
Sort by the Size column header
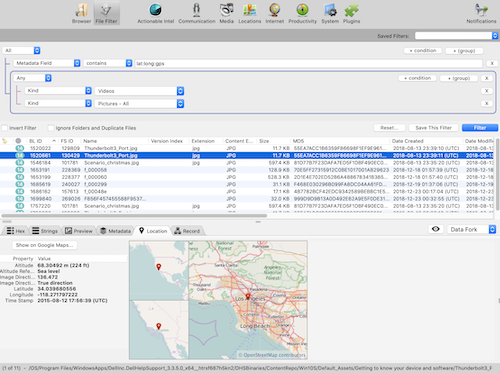pos(274,141)
